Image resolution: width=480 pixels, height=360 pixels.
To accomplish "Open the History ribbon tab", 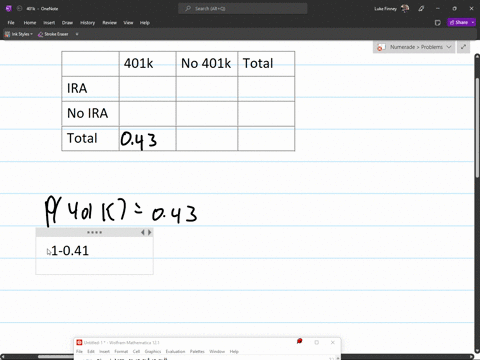I will click(87, 23).
